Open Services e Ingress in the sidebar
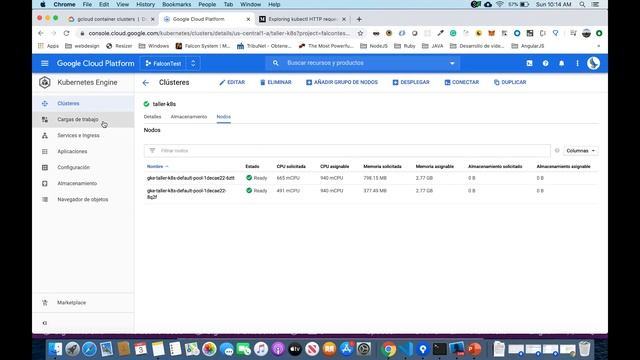This screenshot has width=640, height=360. tap(83, 136)
